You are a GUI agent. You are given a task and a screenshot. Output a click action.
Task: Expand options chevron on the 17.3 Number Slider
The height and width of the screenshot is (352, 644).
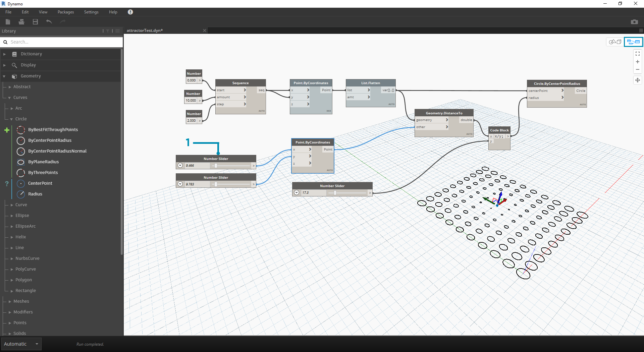pos(297,193)
